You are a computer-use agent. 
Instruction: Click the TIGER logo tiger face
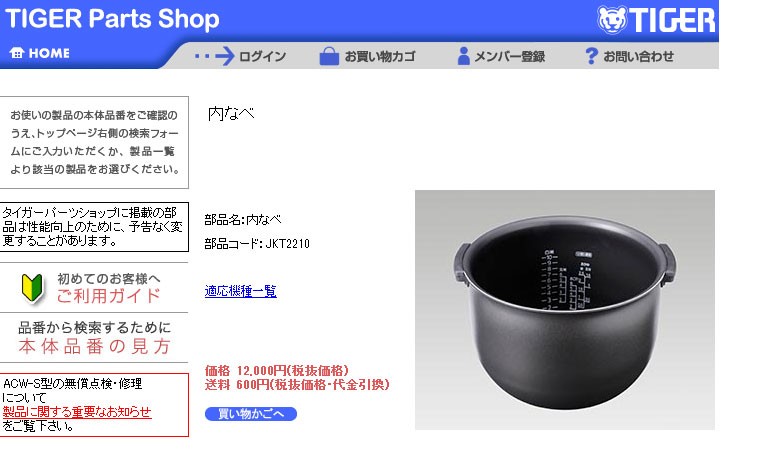612,20
